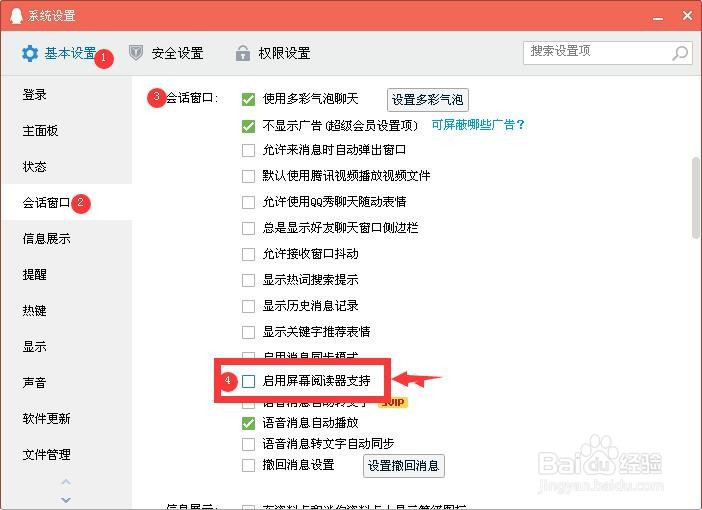
Task: Click the QQ penguin icon in title bar
Action: click(16, 16)
